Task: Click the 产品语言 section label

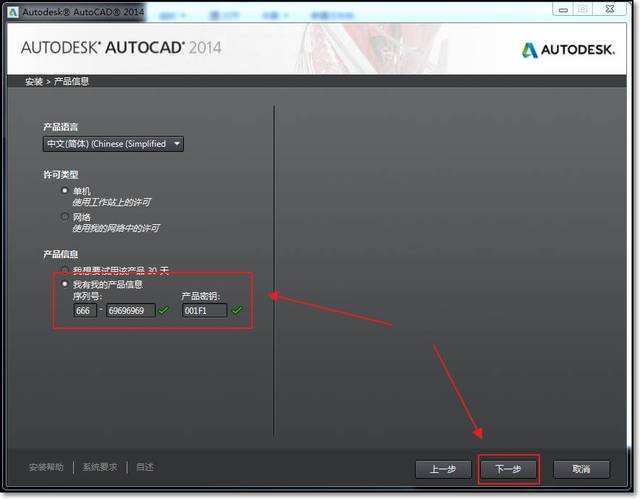Action: tap(60, 127)
